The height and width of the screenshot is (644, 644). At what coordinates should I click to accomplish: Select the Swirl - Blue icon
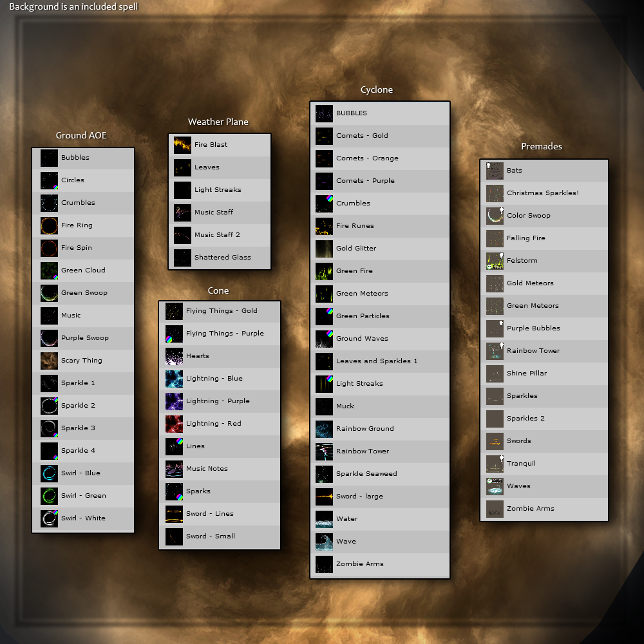49,473
